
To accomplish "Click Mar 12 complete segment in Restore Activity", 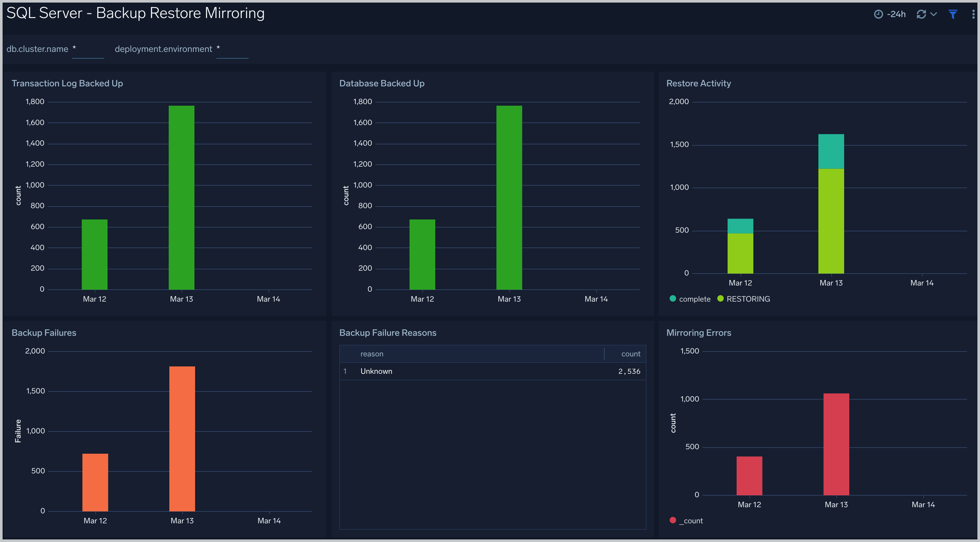I will [x=740, y=226].
